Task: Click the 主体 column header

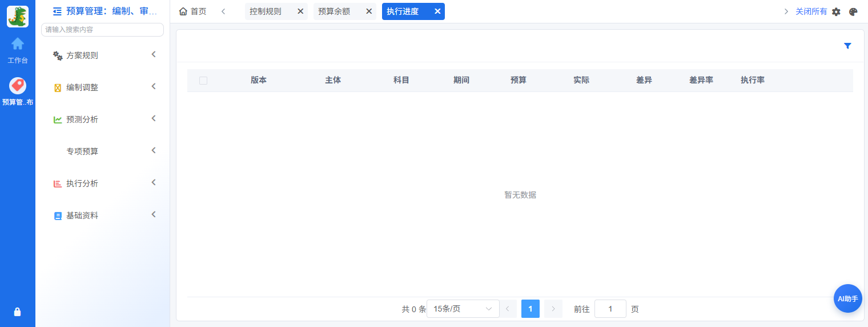Action: pos(333,81)
